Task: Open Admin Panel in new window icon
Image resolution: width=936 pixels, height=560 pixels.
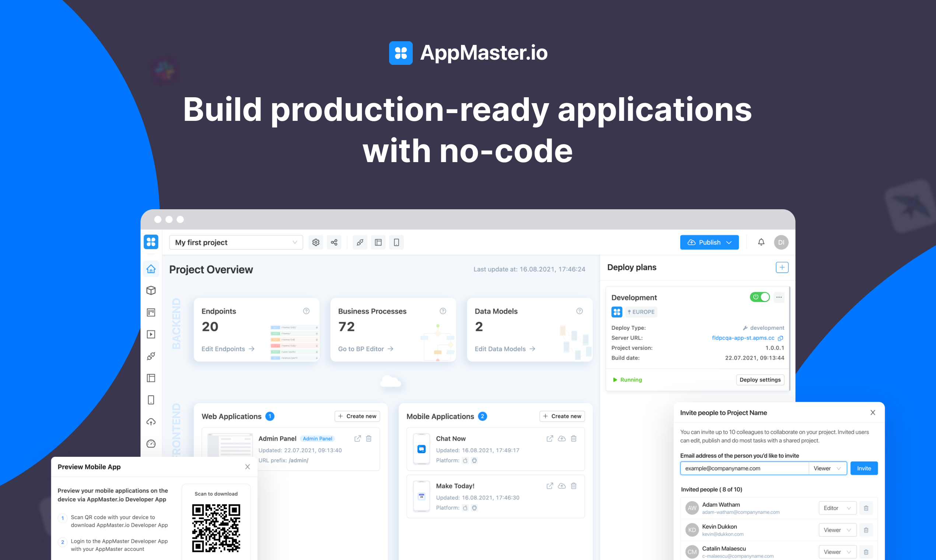Action: point(357,438)
